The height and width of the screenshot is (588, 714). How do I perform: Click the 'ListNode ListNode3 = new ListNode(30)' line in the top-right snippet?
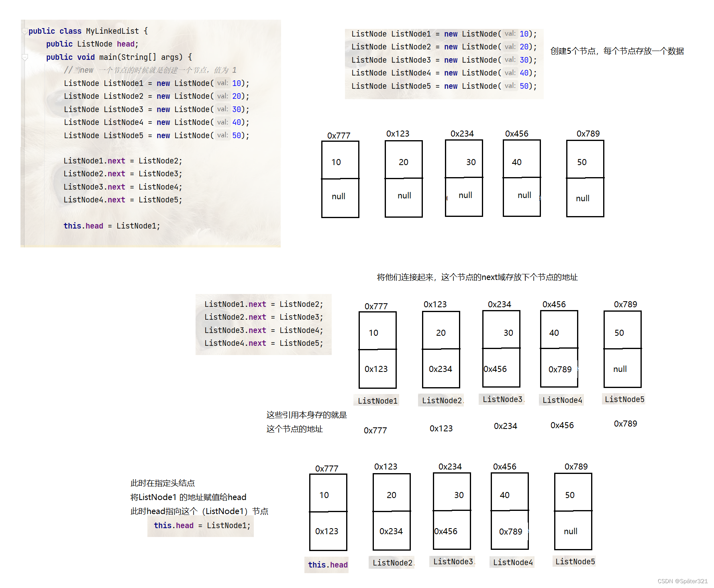coord(444,60)
